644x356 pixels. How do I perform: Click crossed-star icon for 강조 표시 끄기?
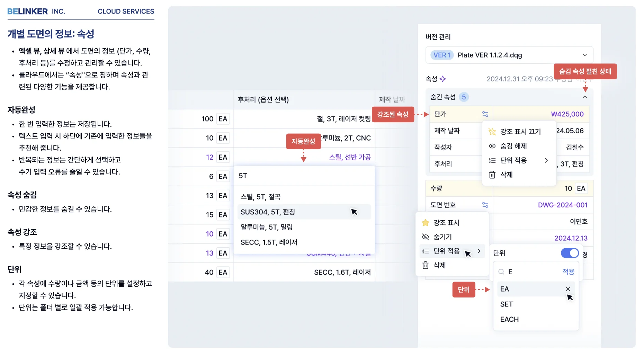coord(492,132)
